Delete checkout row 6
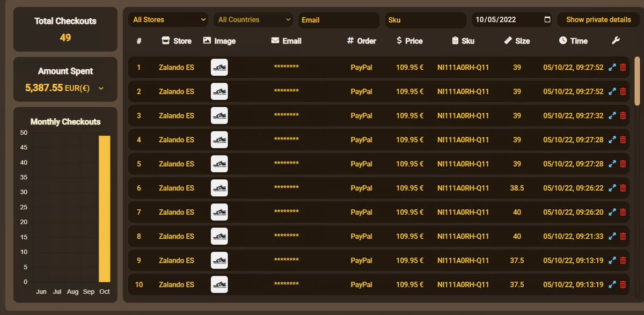Image resolution: width=644 pixels, height=315 pixels. click(x=623, y=188)
